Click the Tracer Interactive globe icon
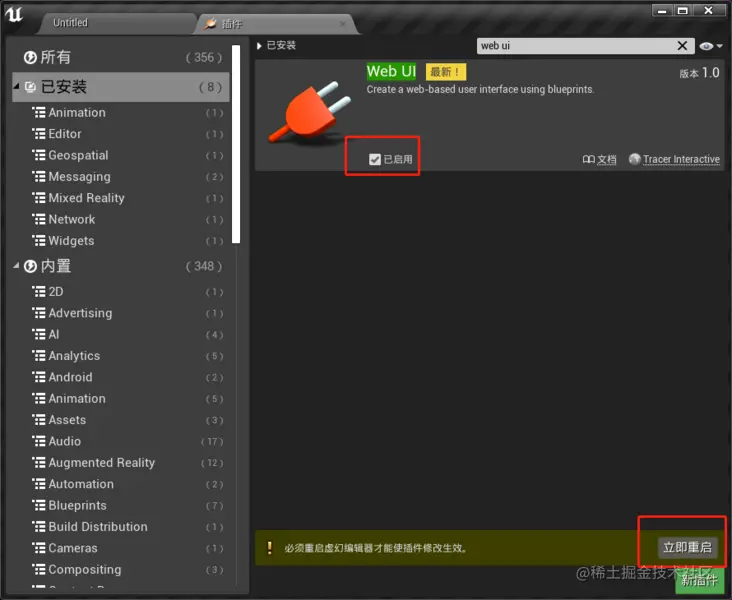 pyautogui.click(x=634, y=159)
